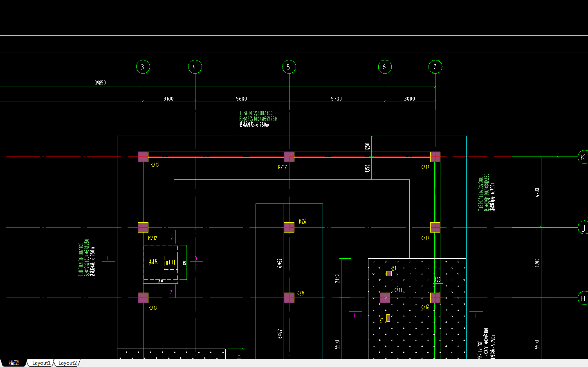Pick column block at axis K and 7
This screenshot has width=588, height=367.
click(435, 157)
